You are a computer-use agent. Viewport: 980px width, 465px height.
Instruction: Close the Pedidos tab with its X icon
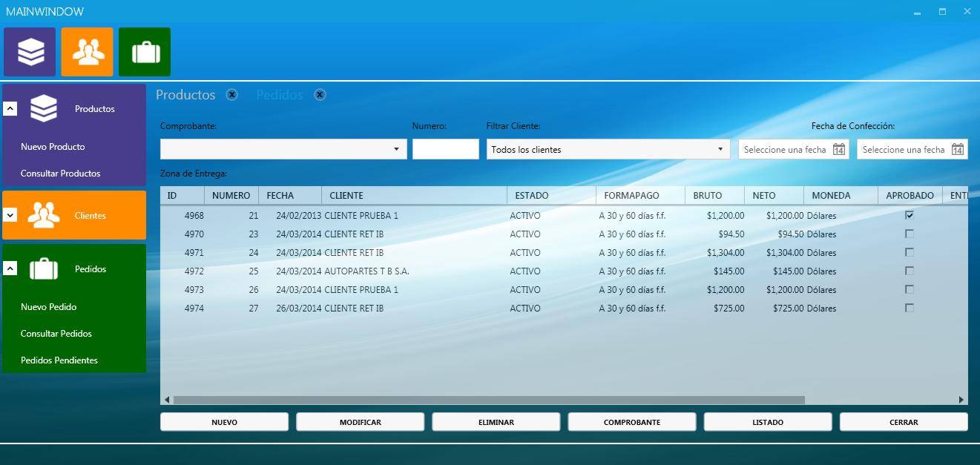[x=320, y=95]
